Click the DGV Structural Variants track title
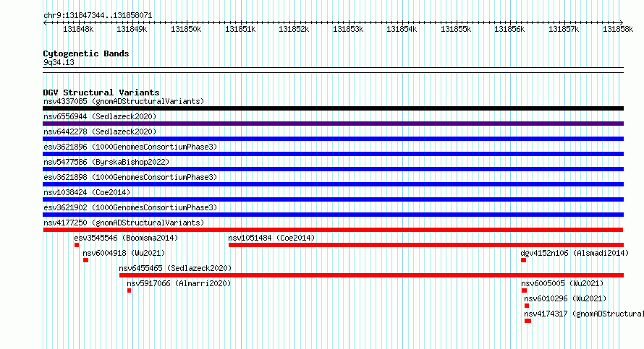644x349 pixels. click(x=101, y=92)
